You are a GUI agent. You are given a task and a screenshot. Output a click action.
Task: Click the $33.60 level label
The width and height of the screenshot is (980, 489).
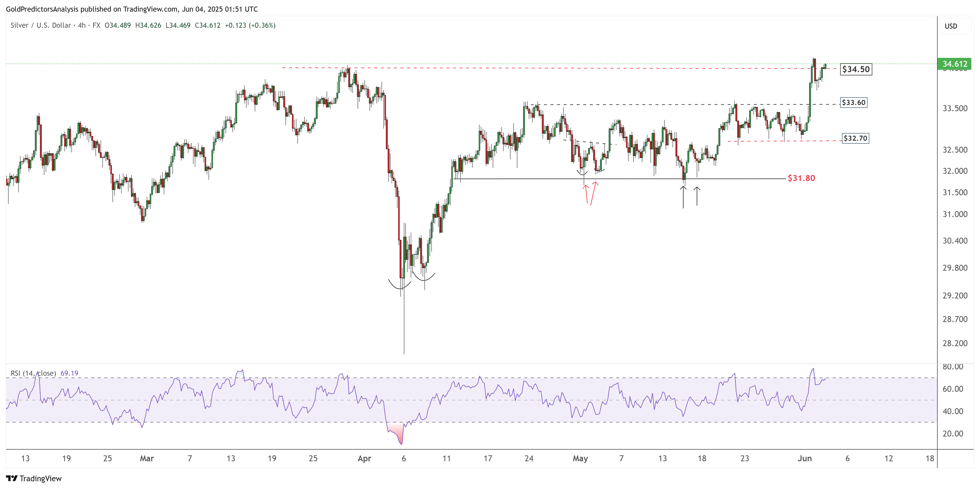(854, 102)
